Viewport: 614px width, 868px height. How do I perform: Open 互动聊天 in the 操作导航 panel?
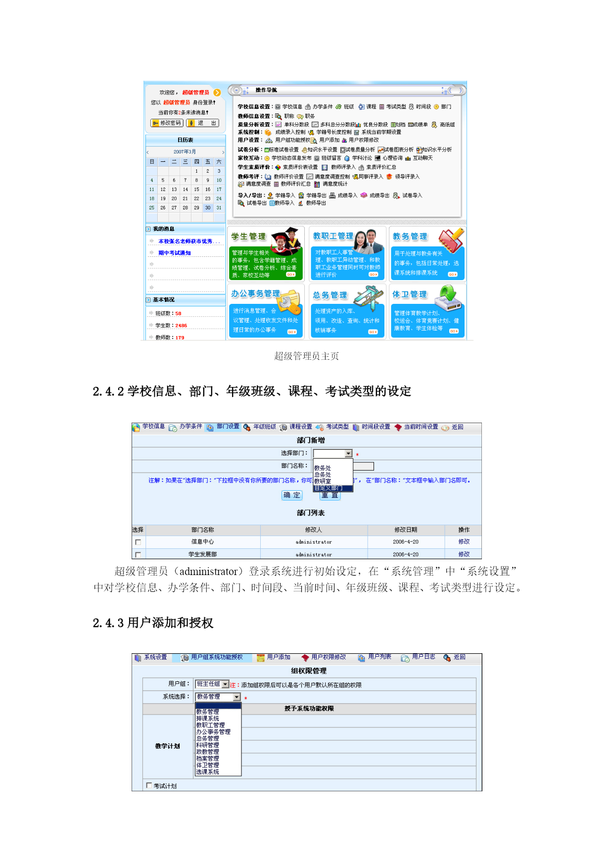click(x=423, y=158)
